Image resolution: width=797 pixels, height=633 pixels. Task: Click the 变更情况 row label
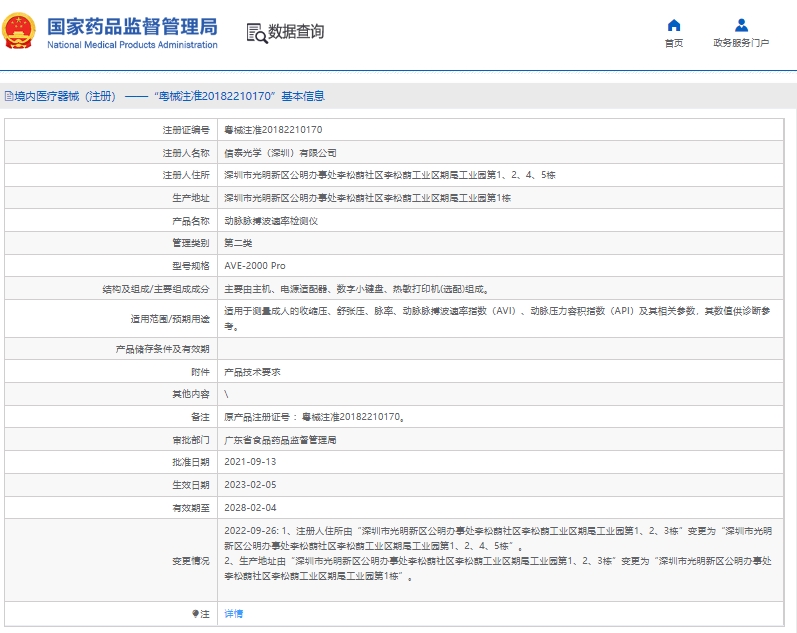[x=191, y=561]
